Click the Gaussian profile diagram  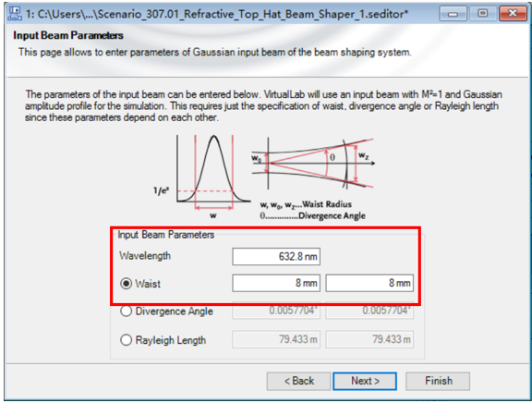click(x=202, y=177)
